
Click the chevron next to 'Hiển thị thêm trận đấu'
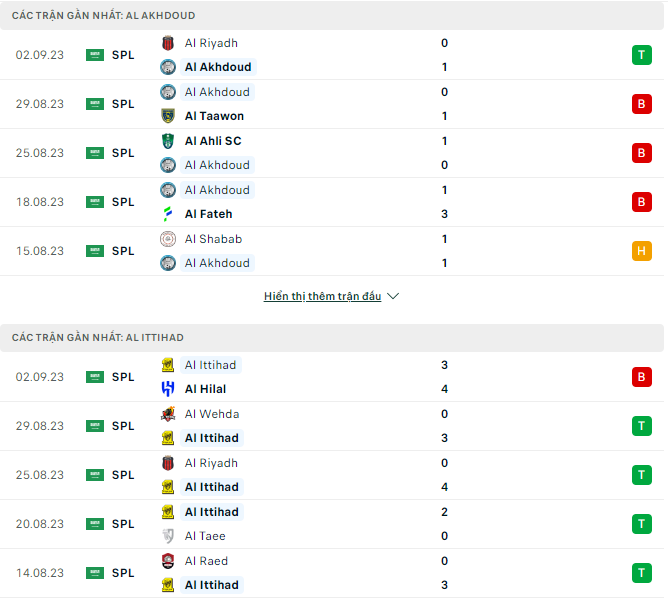tap(393, 296)
